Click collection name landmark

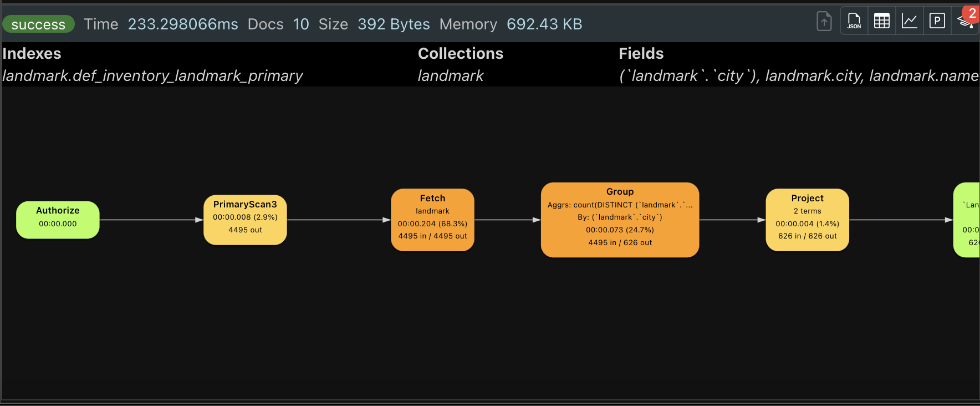(x=451, y=75)
